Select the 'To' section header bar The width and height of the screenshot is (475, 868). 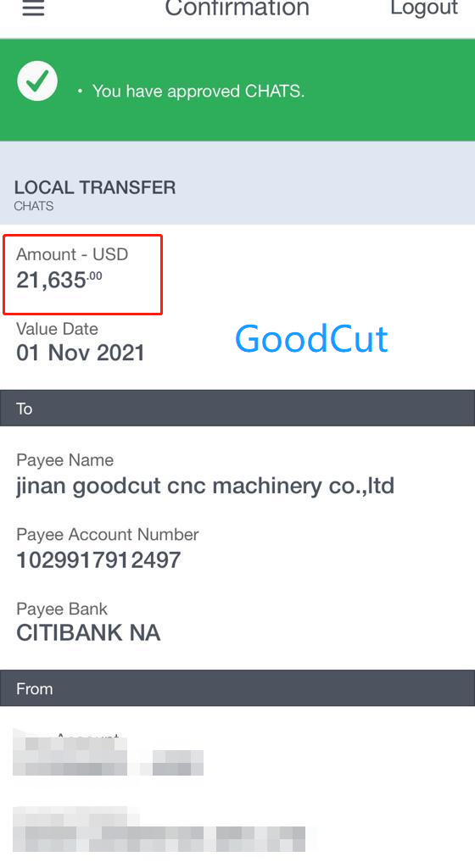point(237,408)
